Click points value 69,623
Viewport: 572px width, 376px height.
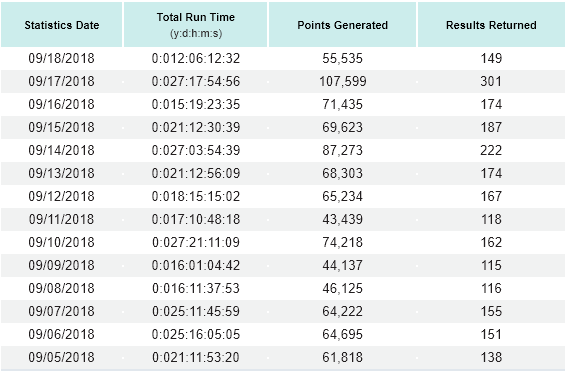pyautogui.click(x=343, y=127)
